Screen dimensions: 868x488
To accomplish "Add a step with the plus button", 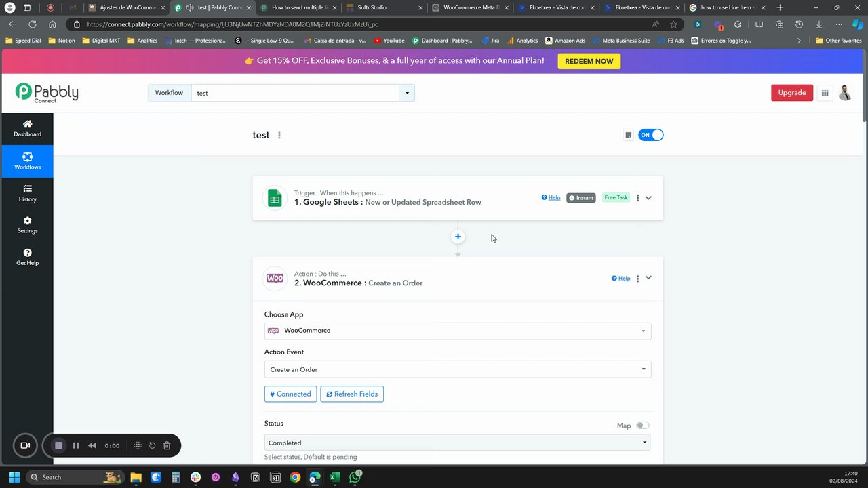I will [x=458, y=237].
